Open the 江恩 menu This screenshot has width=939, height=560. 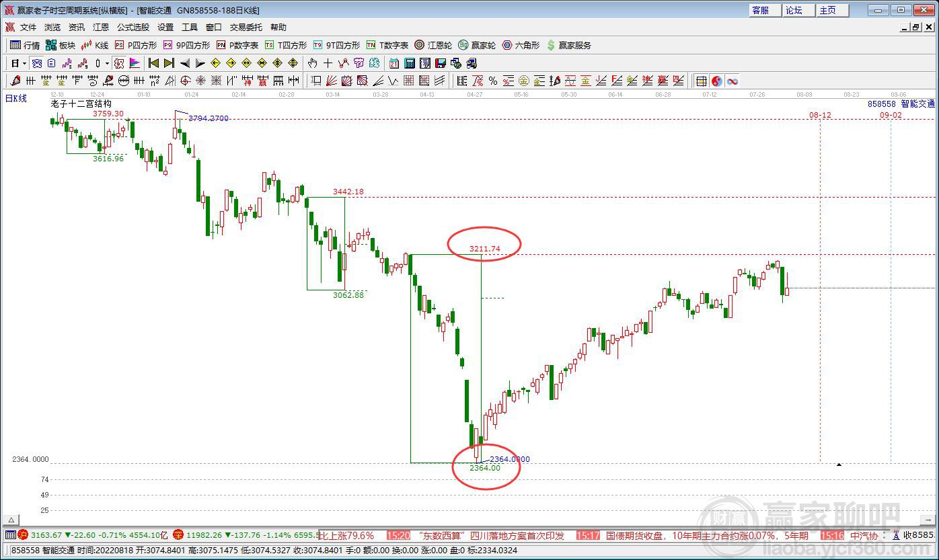101,27
